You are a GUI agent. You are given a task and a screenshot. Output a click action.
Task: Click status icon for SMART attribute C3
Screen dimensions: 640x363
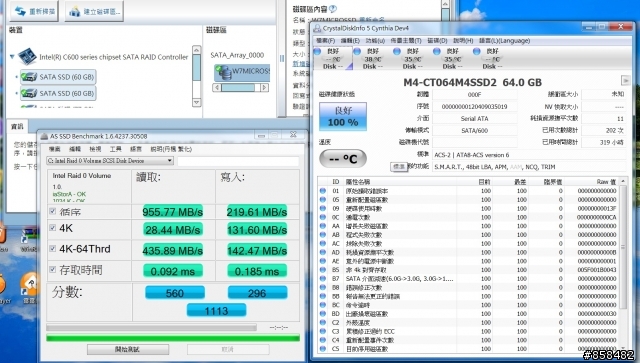tap(323, 331)
